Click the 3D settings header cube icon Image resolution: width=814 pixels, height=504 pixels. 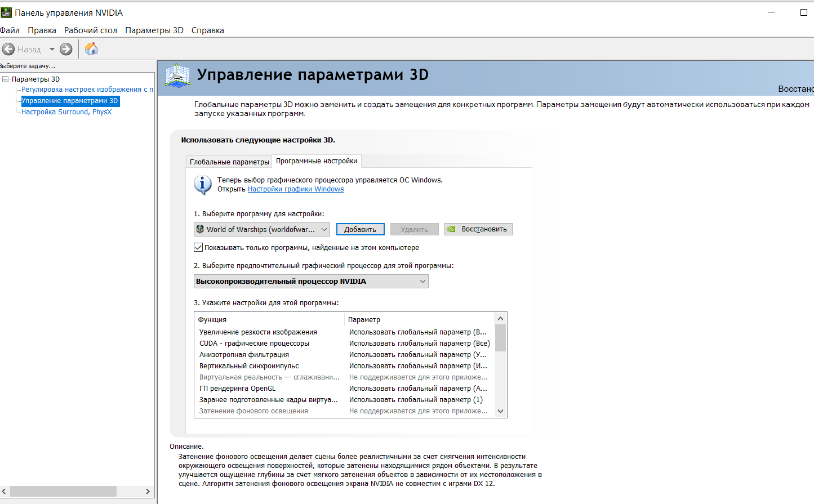(x=178, y=75)
